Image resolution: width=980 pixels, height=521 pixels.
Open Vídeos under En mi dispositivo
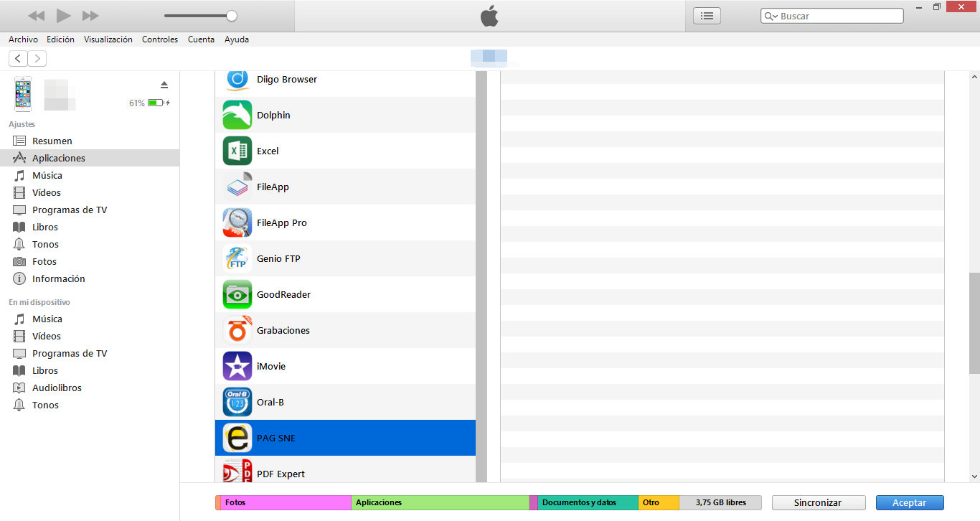(90, 336)
